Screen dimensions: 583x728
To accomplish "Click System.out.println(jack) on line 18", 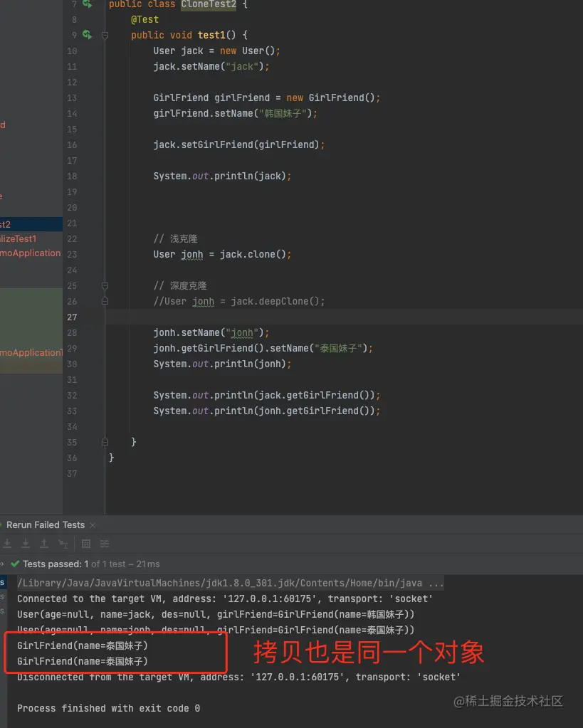I will click(x=222, y=176).
